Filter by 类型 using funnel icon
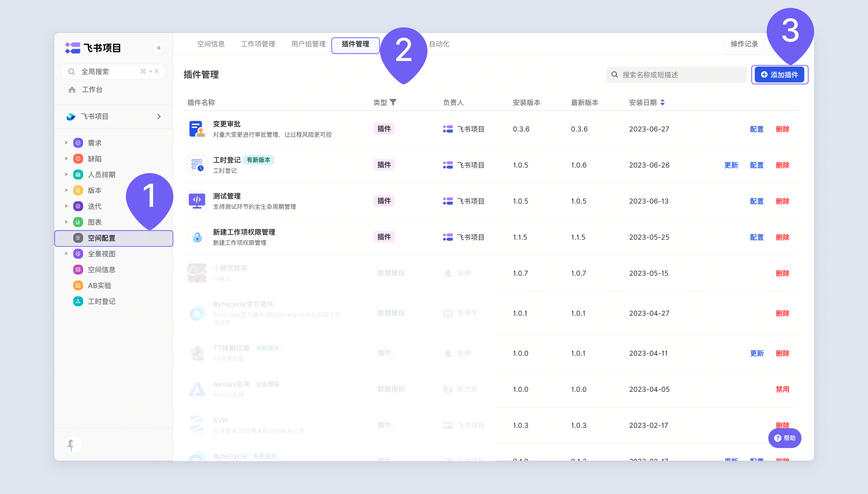Viewport: 868px width, 494px height. point(393,102)
